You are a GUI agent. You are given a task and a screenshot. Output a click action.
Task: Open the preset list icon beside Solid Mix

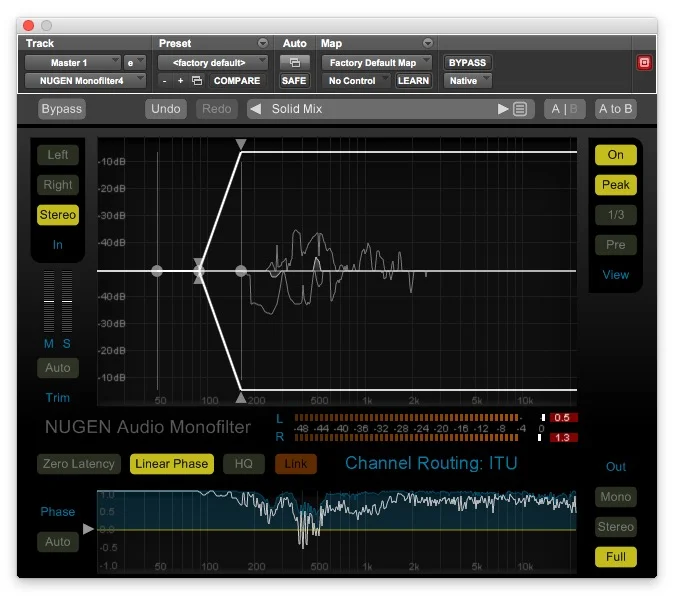coord(520,109)
